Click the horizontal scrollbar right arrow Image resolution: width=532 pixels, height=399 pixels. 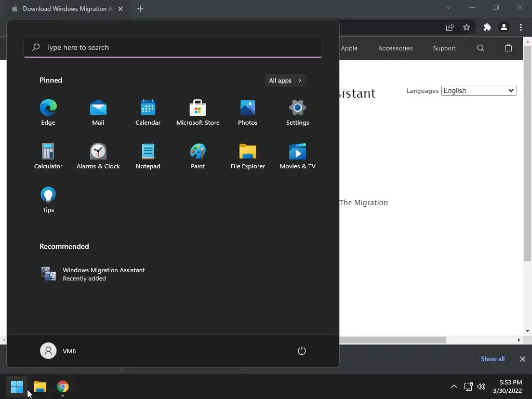tap(518, 340)
